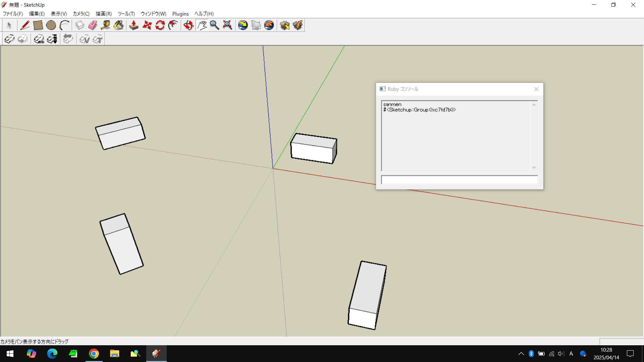Viewport: 644px width, 362px height.
Task: Click the Zoom Extents icon
Action: (x=227, y=25)
